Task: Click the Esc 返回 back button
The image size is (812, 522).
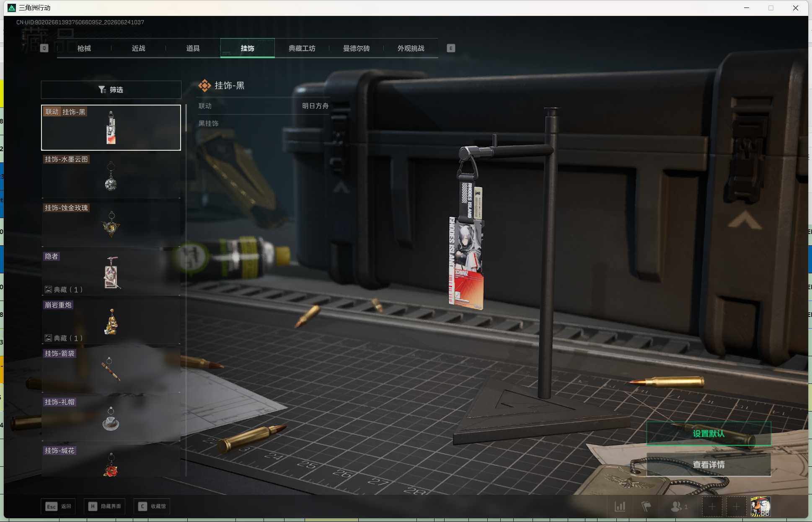Action: pos(58,506)
